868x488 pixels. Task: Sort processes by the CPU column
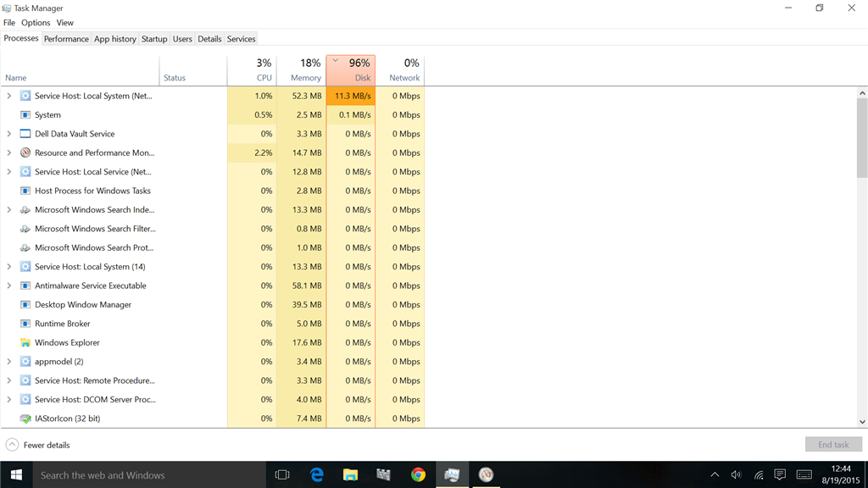tap(252, 70)
